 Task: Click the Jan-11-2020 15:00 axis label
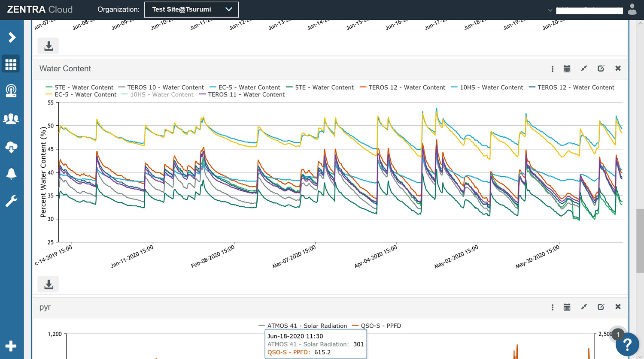[x=132, y=257]
